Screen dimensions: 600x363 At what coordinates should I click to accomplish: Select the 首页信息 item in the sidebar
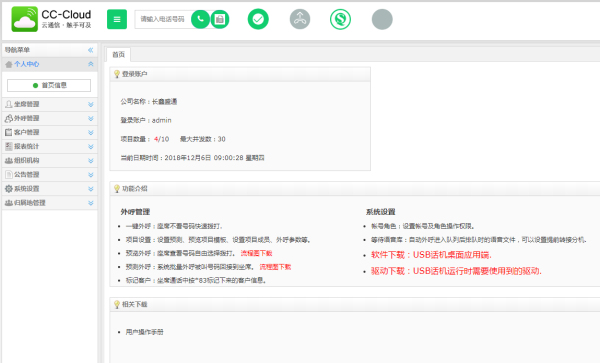coord(49,85)
